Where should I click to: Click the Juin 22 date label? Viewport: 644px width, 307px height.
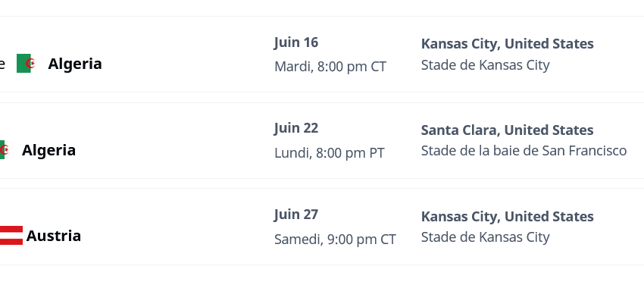296,128
